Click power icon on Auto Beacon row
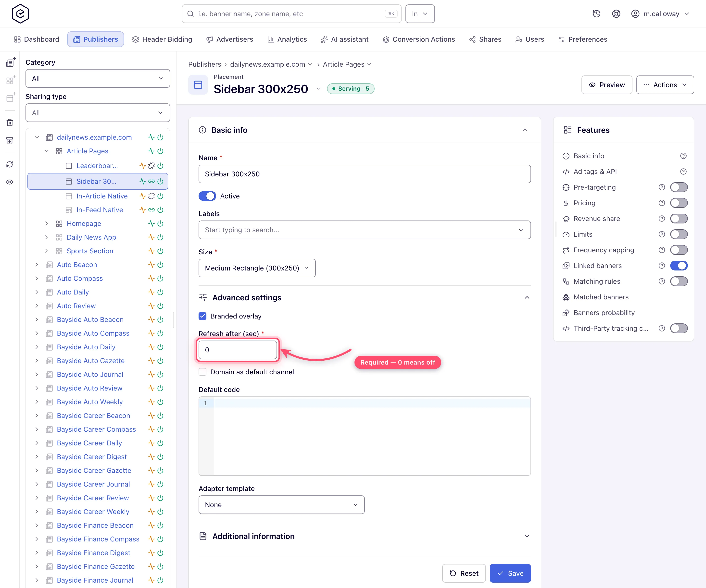This screenshot has width=706, height=588. (x=160, y=265)
